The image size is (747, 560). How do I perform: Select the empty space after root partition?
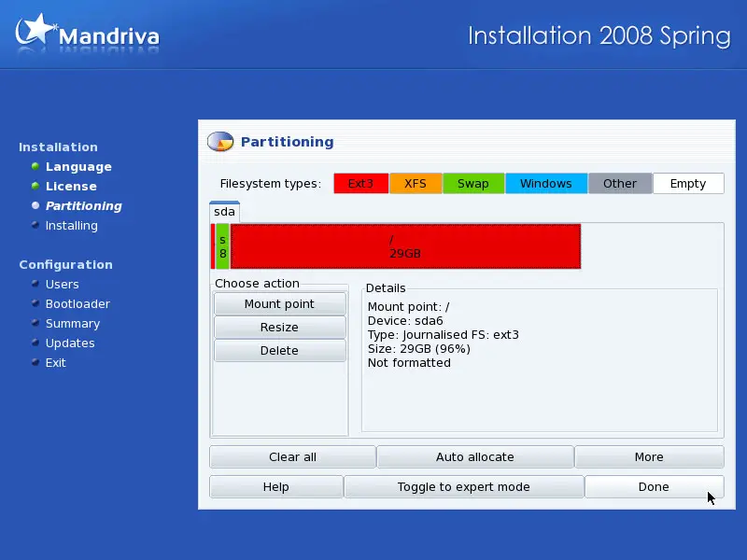coord(652,246)
